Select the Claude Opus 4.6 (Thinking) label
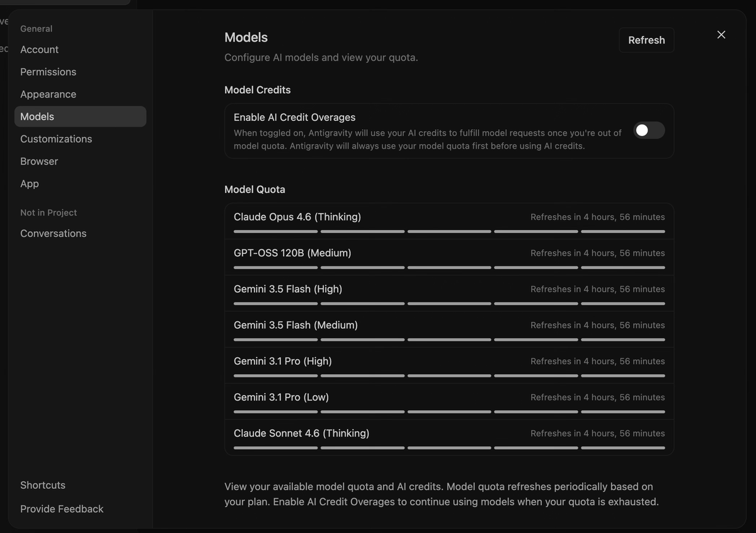This screenshot has height=533, width=756. [x=297, y=217]
